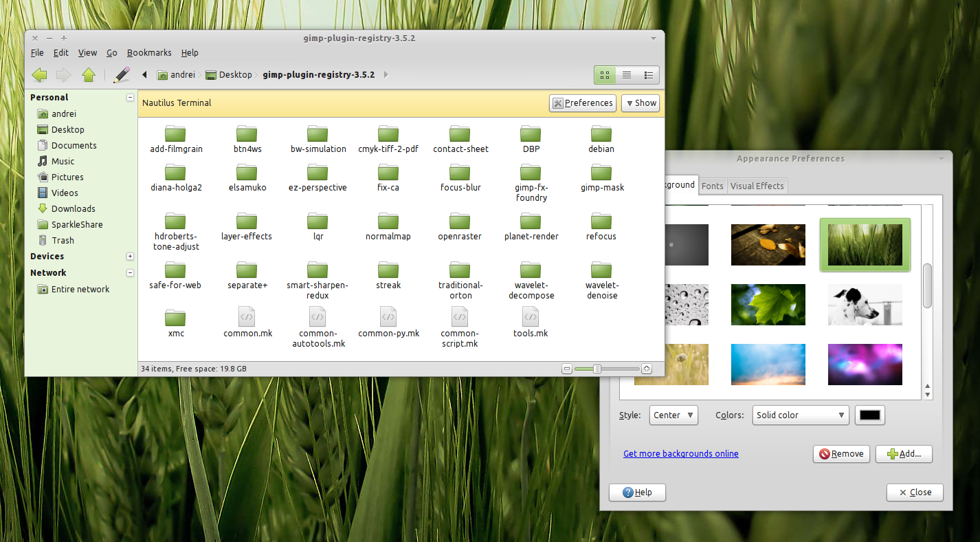Open the add-filmgrain folder
980x542 pixels.
[x=176, y=140]
